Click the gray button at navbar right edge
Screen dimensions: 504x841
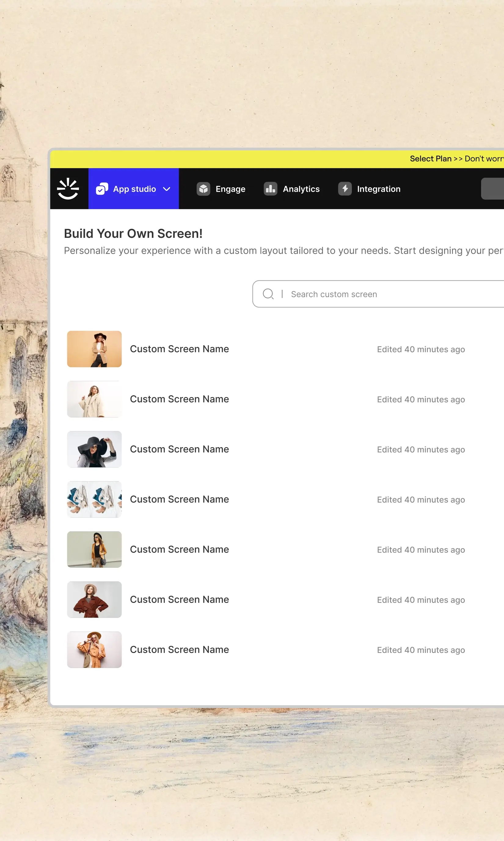[x=492, y=189]
